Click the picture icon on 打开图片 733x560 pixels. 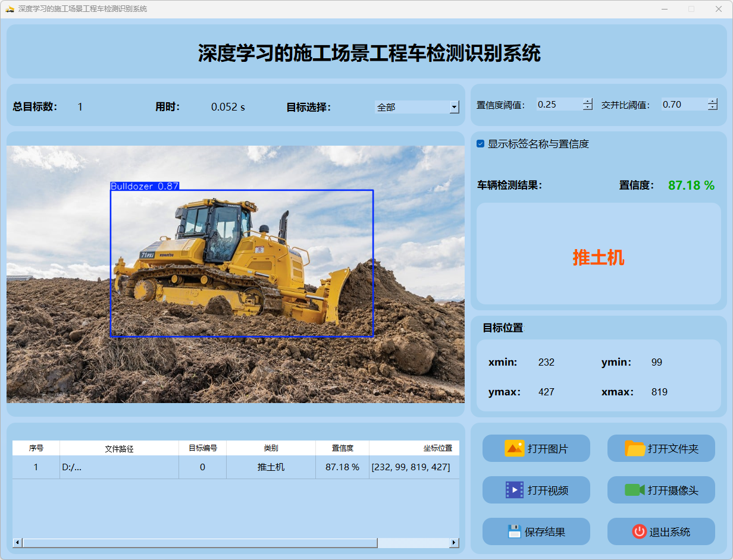tap(514, 448)
